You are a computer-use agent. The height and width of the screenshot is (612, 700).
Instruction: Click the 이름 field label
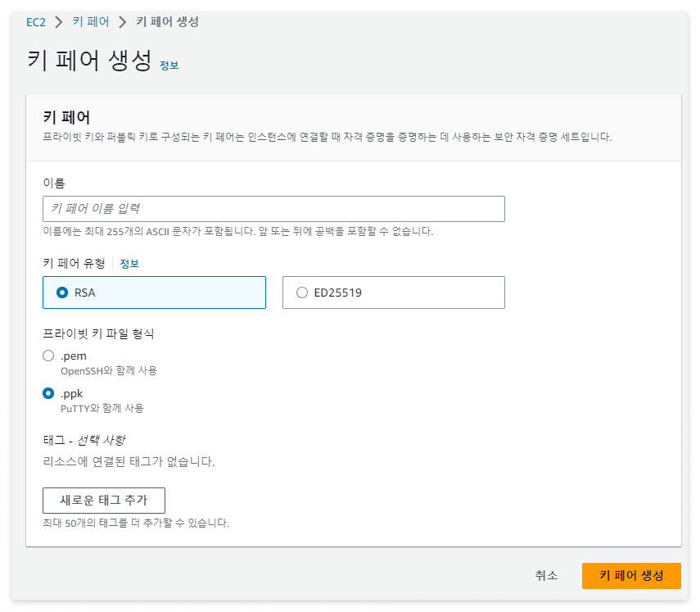(54, 184)
